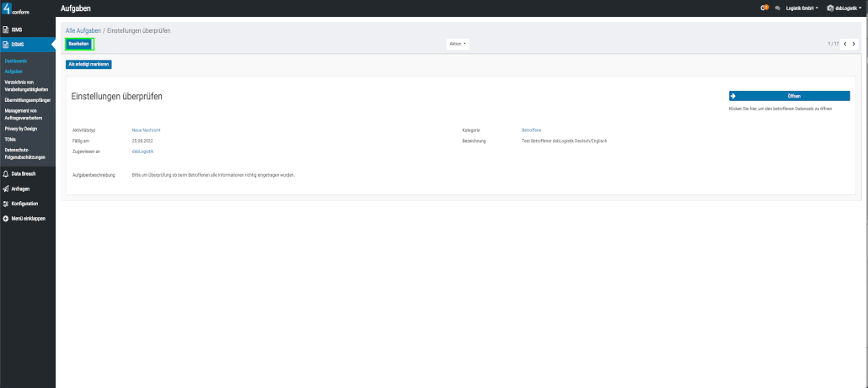The height and width of the screenshot is (388, 868).
Task: Open TOMs in the sidebar
Action: point(10,139)
